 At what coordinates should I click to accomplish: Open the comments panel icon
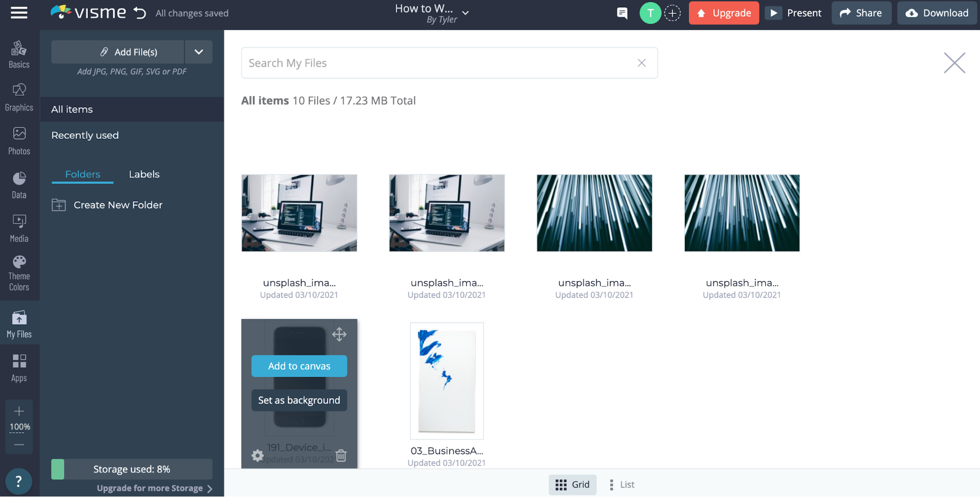click(x=622, y=13)
